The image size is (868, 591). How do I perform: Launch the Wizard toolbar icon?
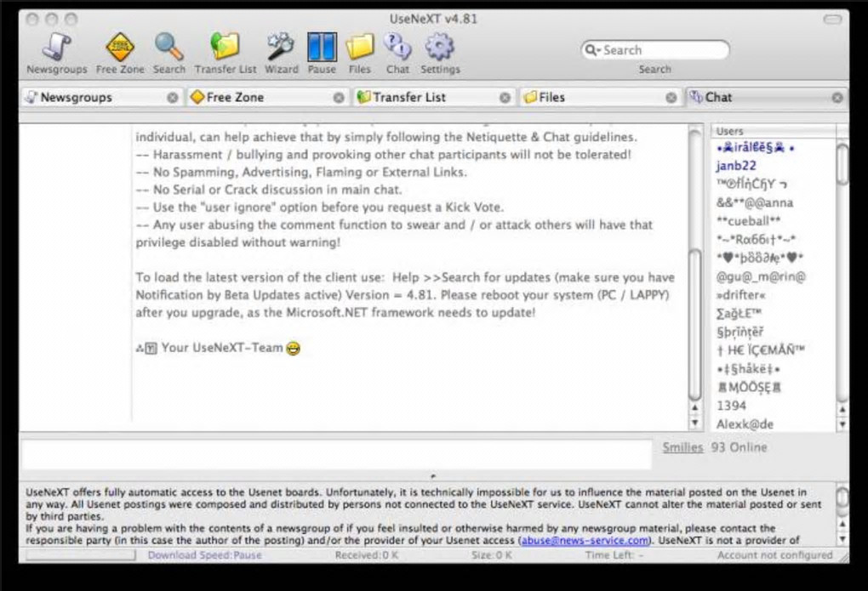point(281,53)
